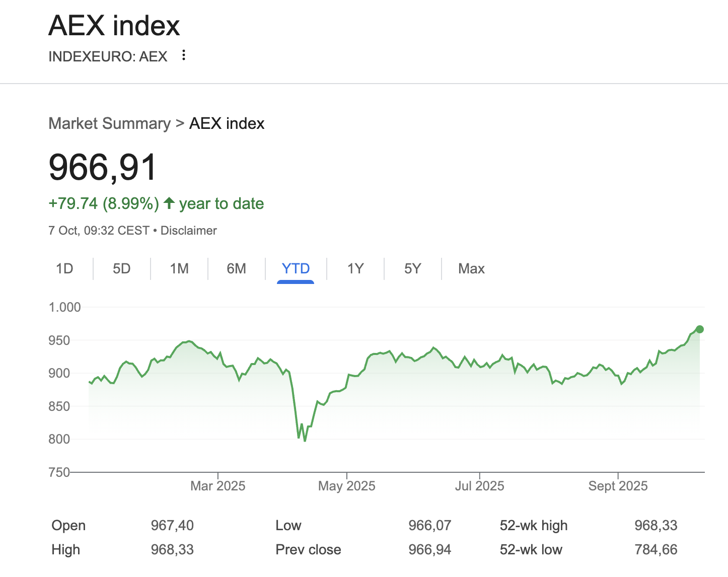Show the Max chart range

(471, 268)
